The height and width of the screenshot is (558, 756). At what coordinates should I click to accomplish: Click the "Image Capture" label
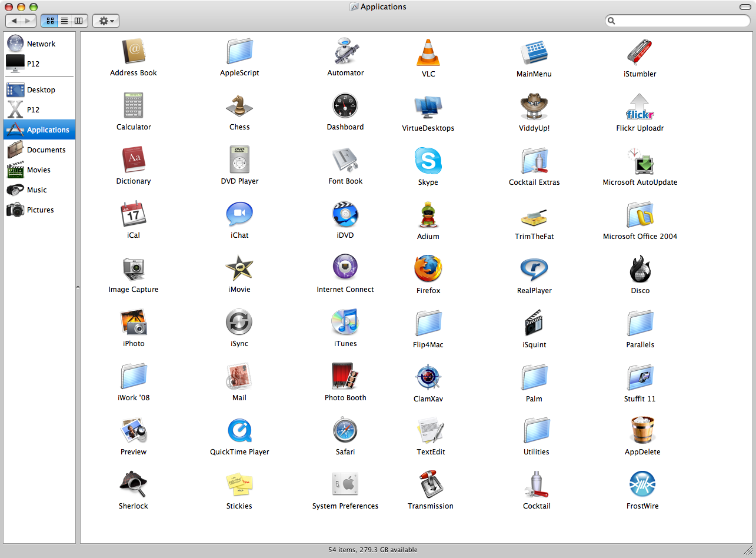134,290
